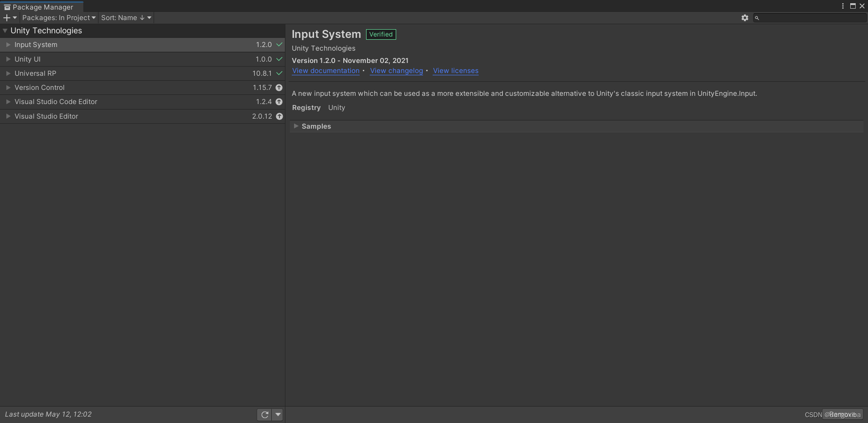Select the Input System package row
The height and width of the screenshot is (423, 868).
point(142,45)
